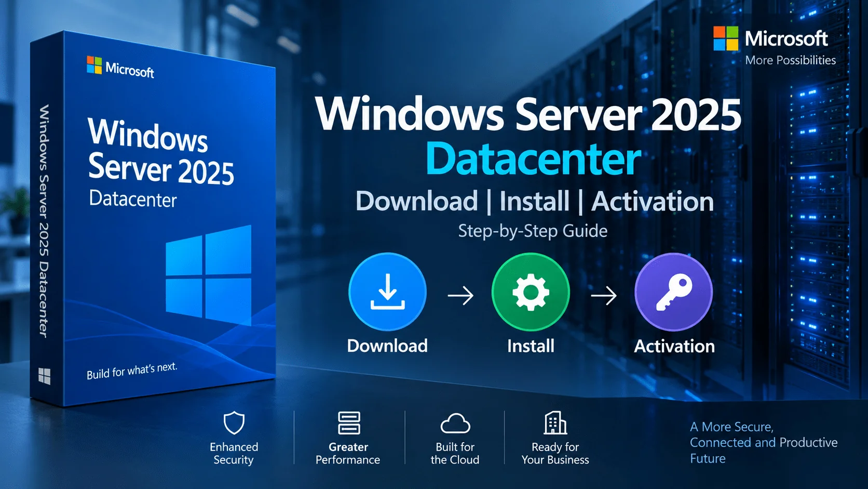Click the cyan 'Datacenter' headline word
868x489 pixels.
point(534,159)
